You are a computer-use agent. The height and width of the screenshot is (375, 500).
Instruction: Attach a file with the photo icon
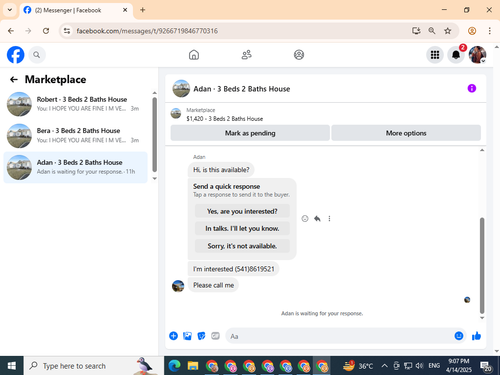pyautogui.click(x=187, y=336)
